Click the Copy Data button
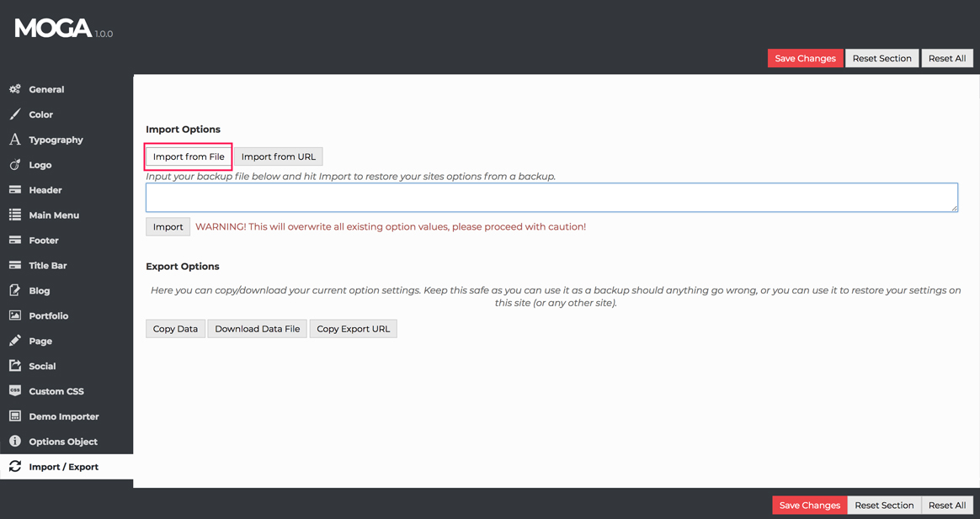This screenshot has width=980, height=519. tap(176, 329)
